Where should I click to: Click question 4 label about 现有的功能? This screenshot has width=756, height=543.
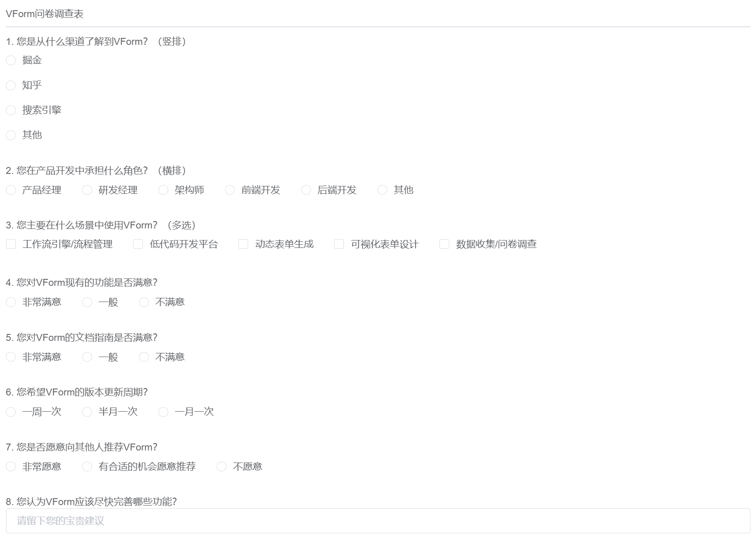click(x=82, y=283)
